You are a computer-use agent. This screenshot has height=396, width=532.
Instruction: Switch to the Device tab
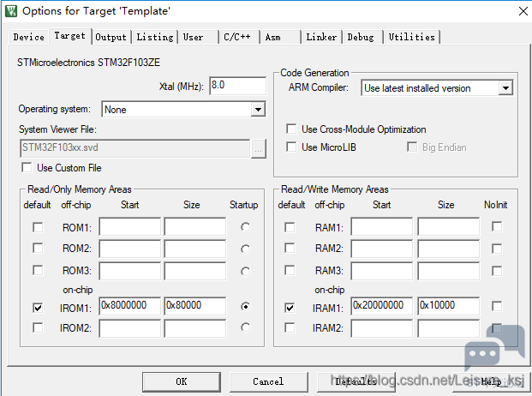(29, 37)
